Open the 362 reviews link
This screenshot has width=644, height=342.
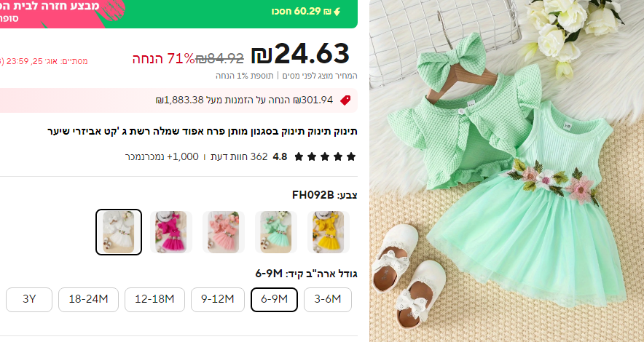point(239,156)
